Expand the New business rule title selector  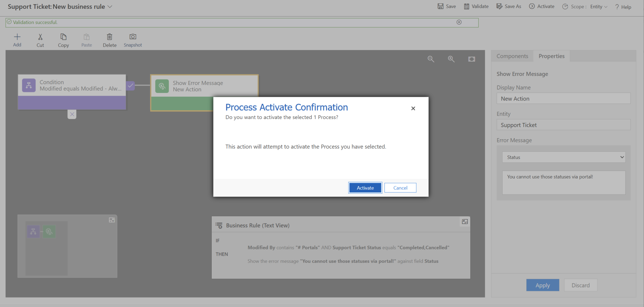109,6
